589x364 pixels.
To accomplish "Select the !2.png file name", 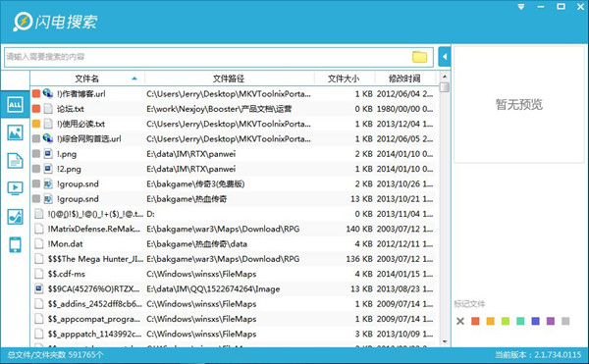I will 69,169.
